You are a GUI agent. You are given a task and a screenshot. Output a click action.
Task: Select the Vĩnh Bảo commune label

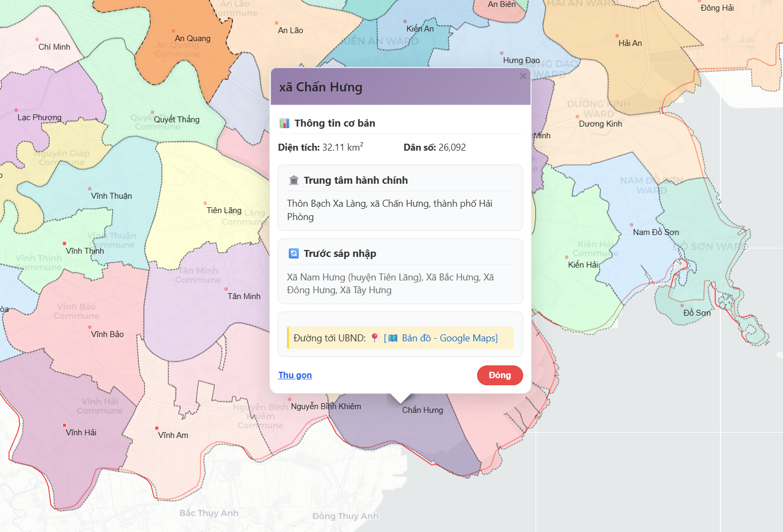107,334
